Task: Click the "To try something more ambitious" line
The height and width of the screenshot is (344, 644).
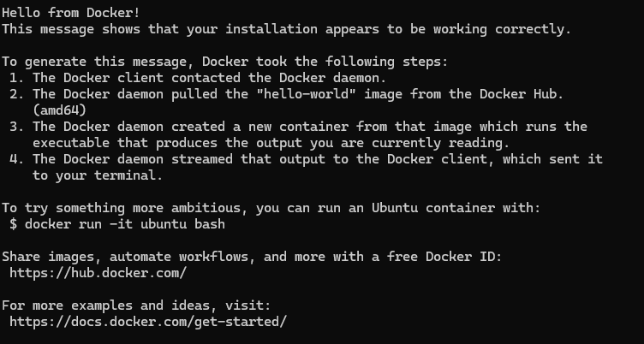Action: [x=271, y=208]
